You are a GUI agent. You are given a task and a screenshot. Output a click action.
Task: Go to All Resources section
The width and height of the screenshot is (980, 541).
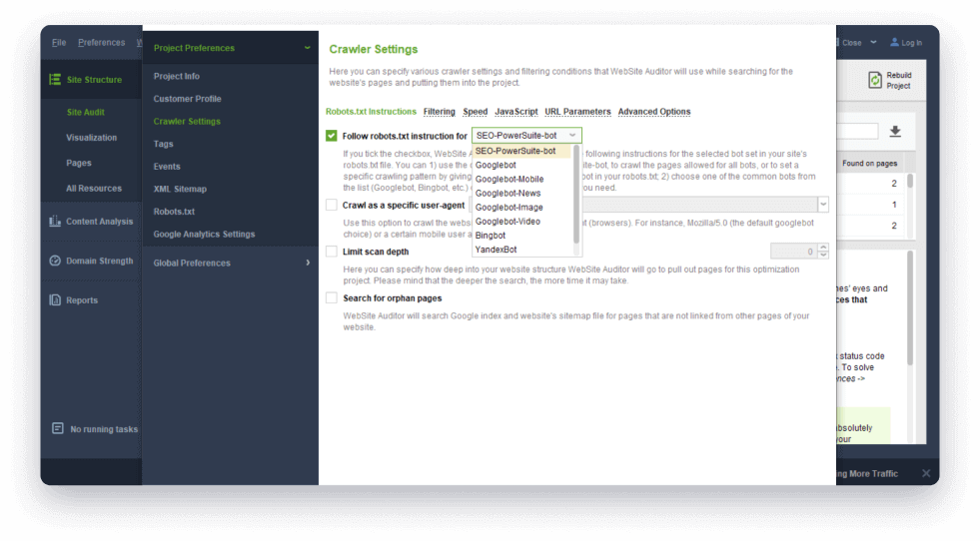94,188
